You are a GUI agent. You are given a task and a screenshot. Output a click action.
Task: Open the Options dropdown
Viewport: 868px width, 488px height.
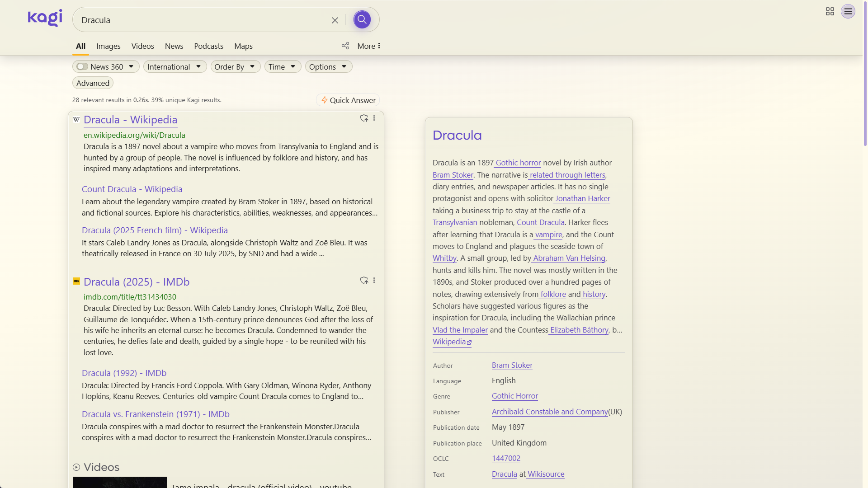[329, 66]
